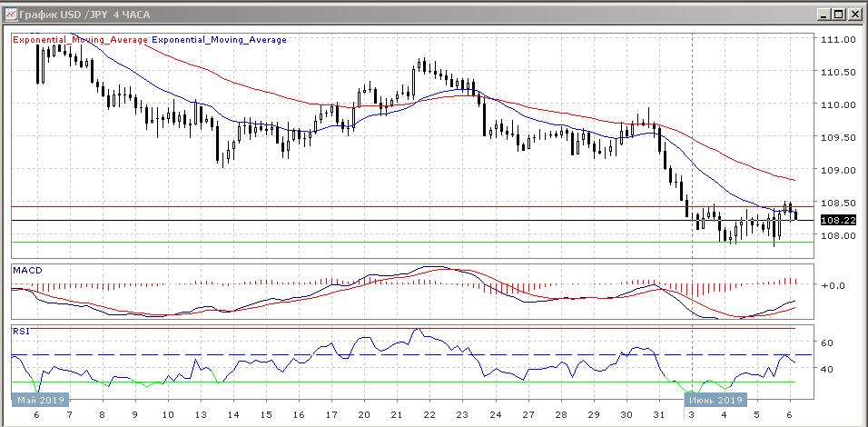Click the RSI indicator label
This screenshot has height=427, width=868.
pyautogui.click(x=21, y=332)
